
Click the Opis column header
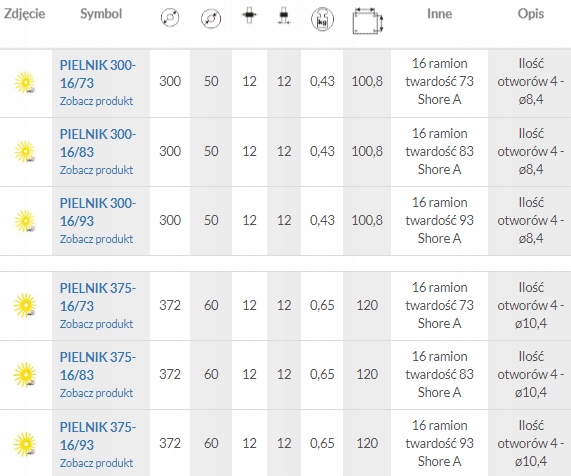tap(531, 14)
